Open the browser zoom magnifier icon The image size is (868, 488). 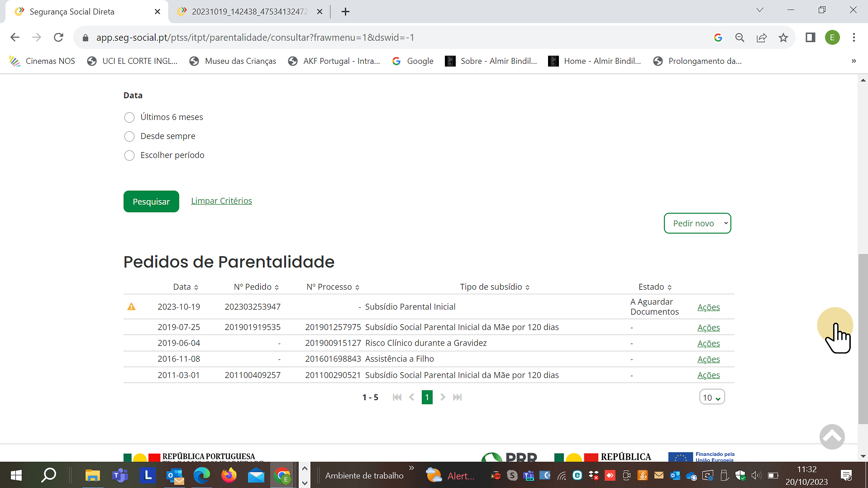[740, 38]
